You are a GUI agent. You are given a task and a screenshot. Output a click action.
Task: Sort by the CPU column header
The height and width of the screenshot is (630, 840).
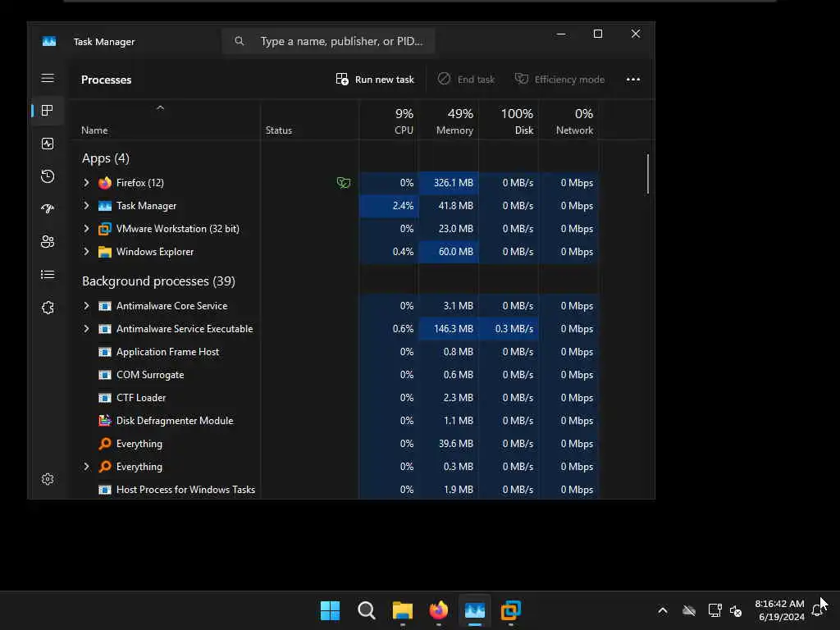click(388, 121)
